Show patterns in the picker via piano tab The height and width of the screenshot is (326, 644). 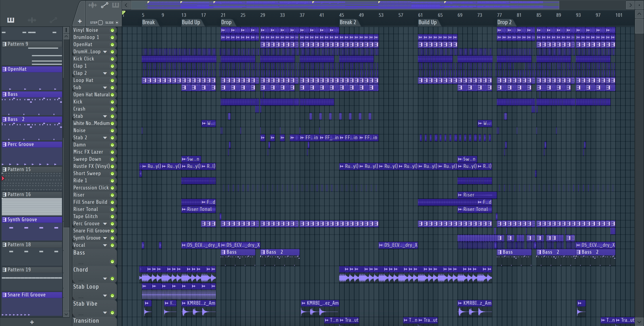pyautogui.click(x=11, y=20)
